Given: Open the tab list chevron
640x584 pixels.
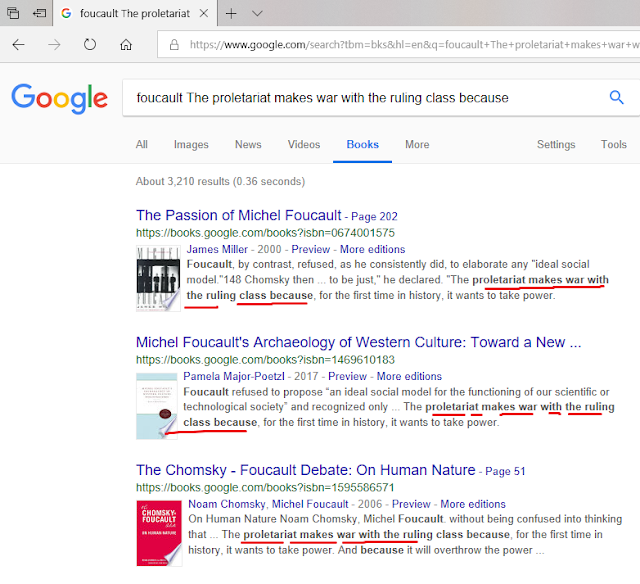Looking at the screenshot, I should 257,13.
